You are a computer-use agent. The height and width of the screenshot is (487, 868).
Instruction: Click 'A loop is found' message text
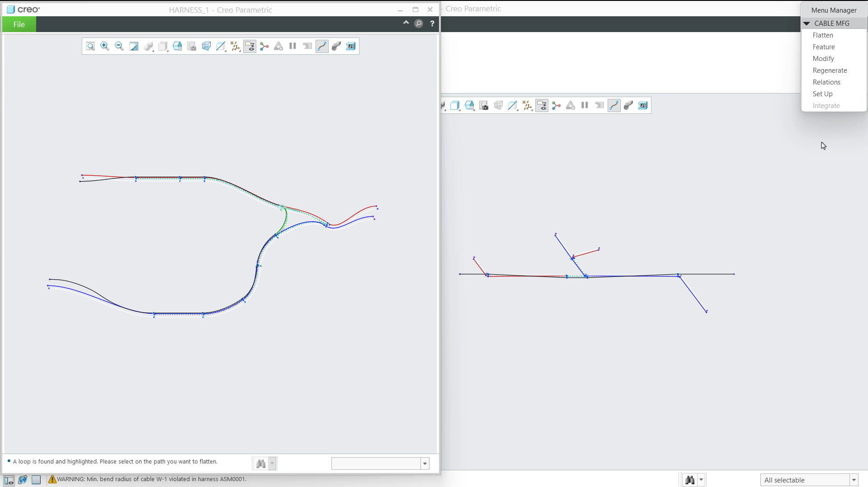115,462
